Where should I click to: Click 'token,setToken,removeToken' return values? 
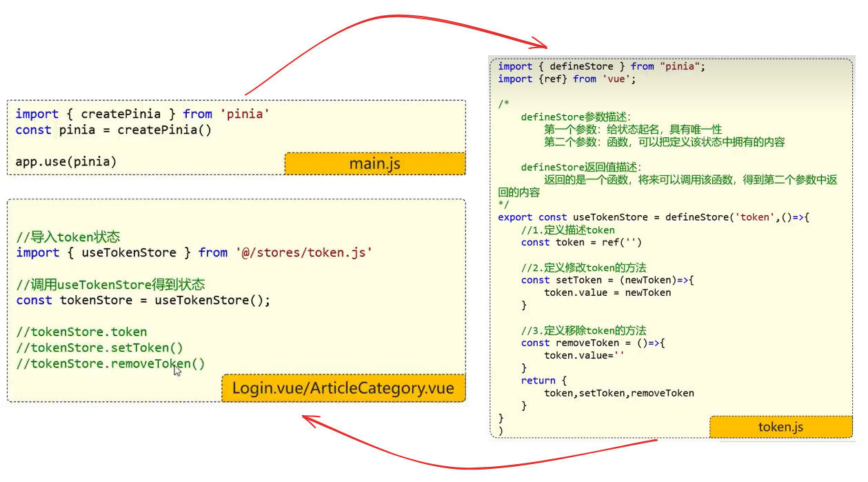[618, 393]
